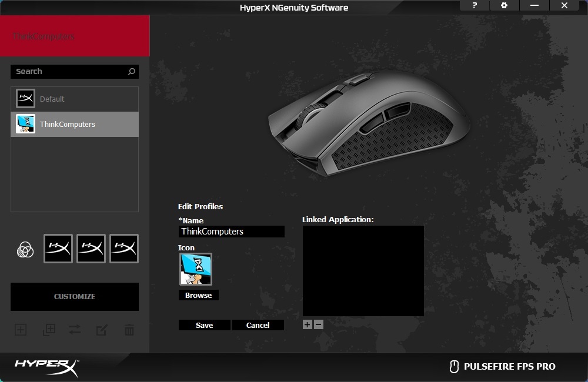Select the ThinkComputers profile in list
The image size is (588, 382).
tap(75, 124)
